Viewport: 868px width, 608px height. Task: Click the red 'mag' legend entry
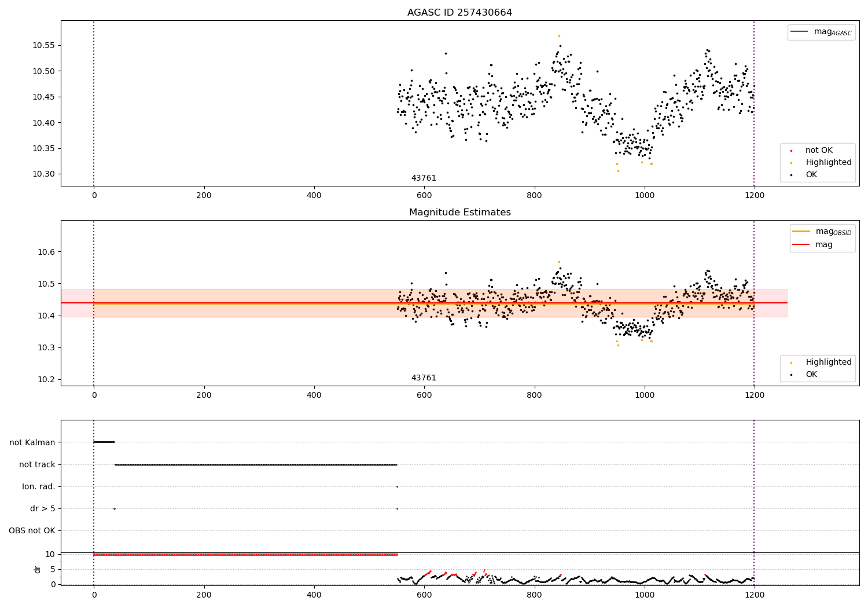[812, 245]
